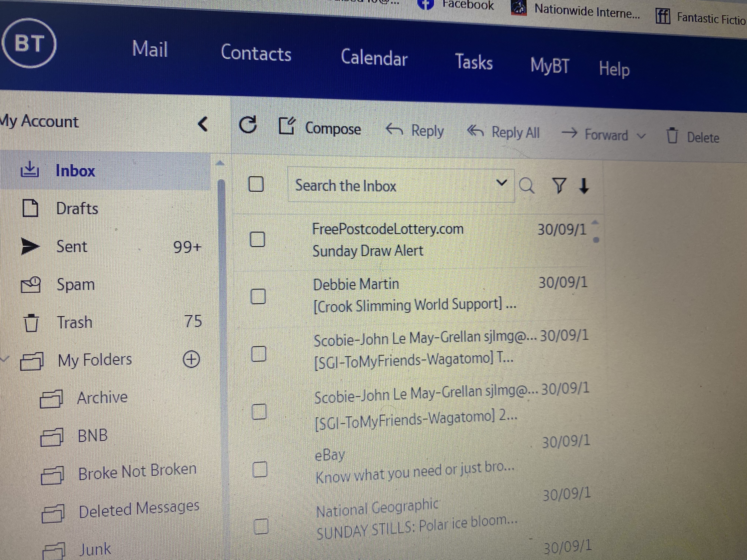Click the Forward arrow icon
The width and height of the screenshot is (747, 560).
[x=569, y=133]
